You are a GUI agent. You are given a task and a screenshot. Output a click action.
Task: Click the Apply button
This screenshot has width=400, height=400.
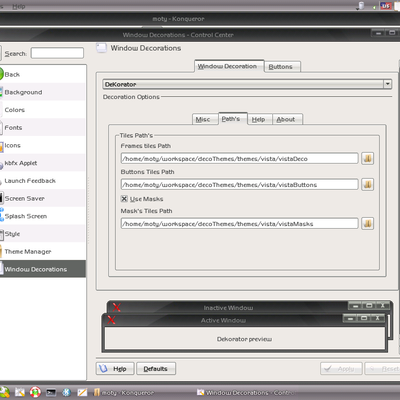[341, 369]
